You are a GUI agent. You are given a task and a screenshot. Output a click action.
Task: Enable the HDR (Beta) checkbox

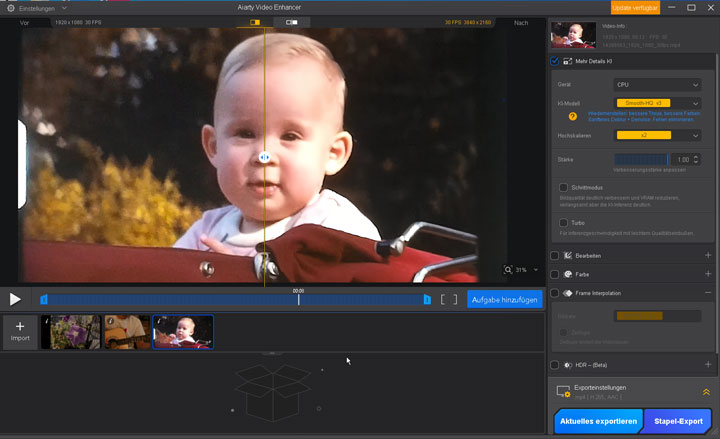tap(555, 365)
